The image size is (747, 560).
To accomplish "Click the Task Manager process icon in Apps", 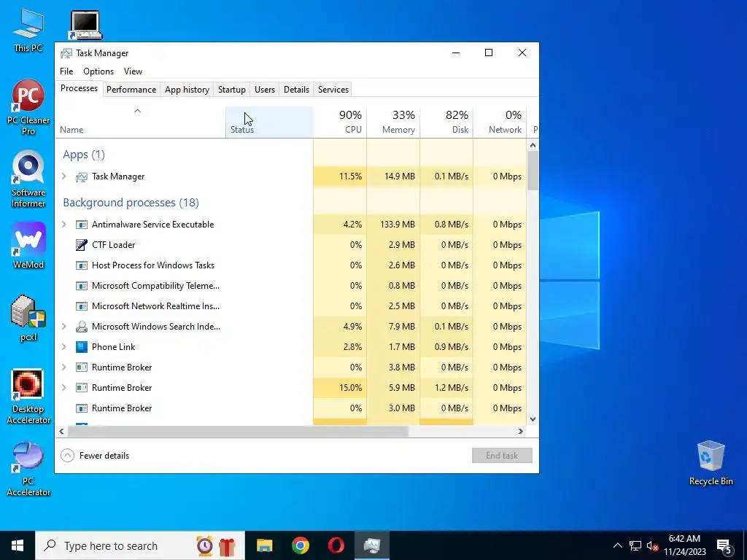I will [x=82, y=176].
